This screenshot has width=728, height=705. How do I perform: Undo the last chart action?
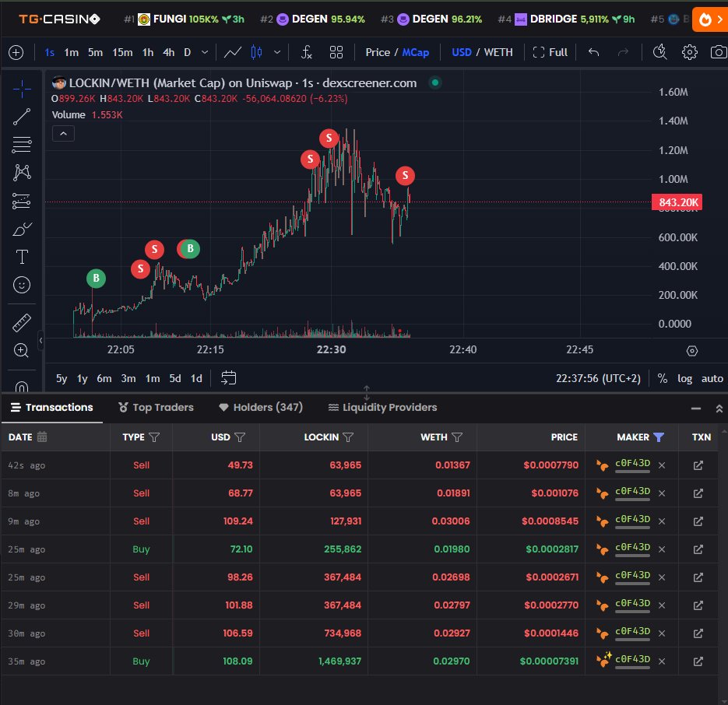click(x=594, y=52)
